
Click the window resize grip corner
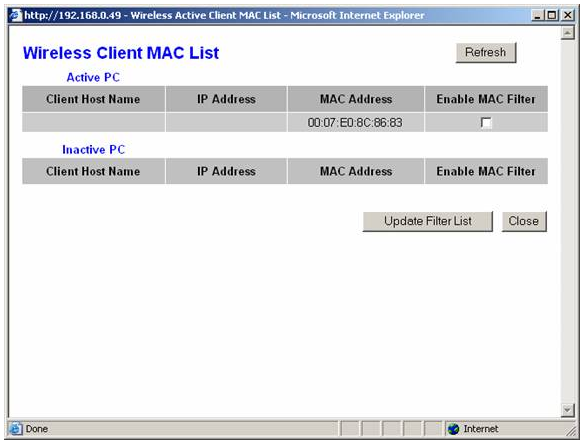point(571,431)
